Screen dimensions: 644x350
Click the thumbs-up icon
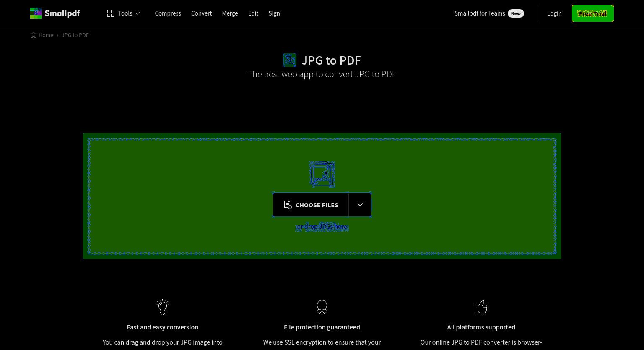pyautogui.click(x=481, y=307)
